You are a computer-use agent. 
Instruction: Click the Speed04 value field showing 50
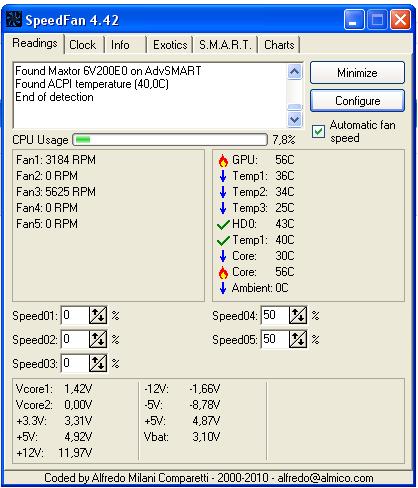(x=275, y=315)
